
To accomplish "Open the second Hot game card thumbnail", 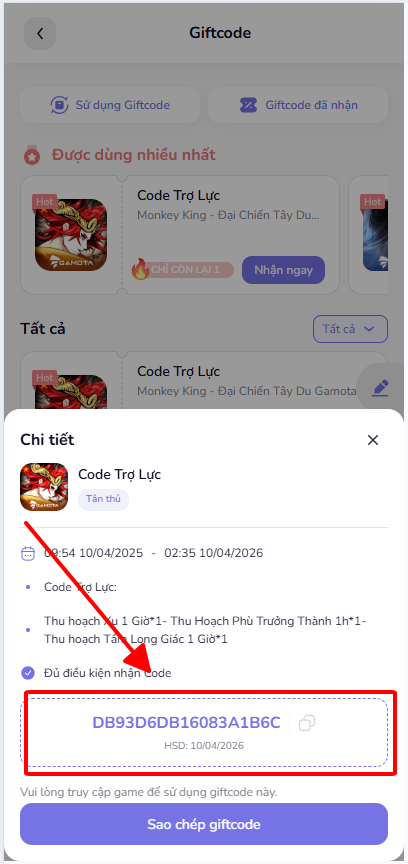I will coord(375,234).
